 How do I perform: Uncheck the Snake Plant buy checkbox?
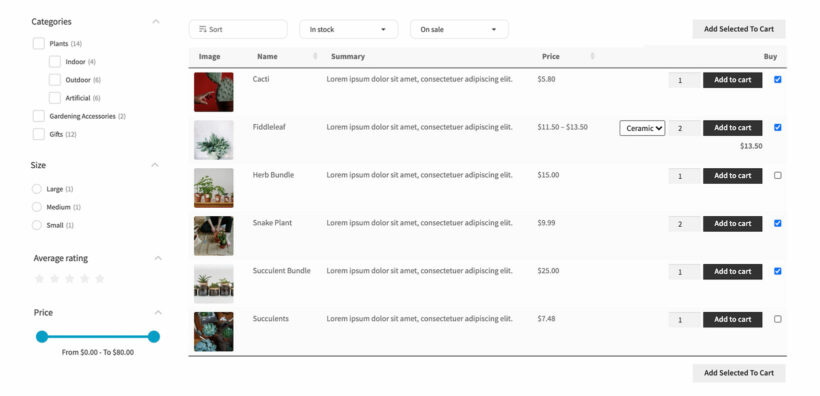tap(778, 223)
